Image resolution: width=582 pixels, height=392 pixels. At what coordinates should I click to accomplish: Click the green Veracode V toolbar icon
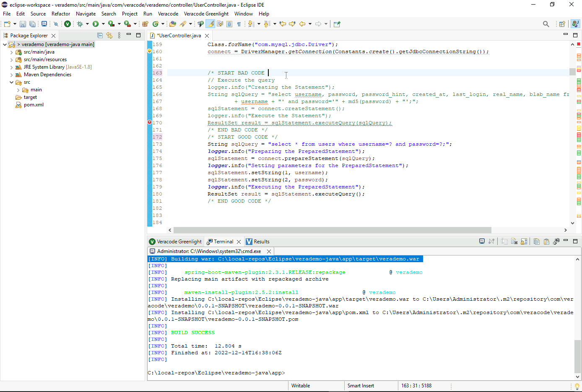tap(67, 24)
